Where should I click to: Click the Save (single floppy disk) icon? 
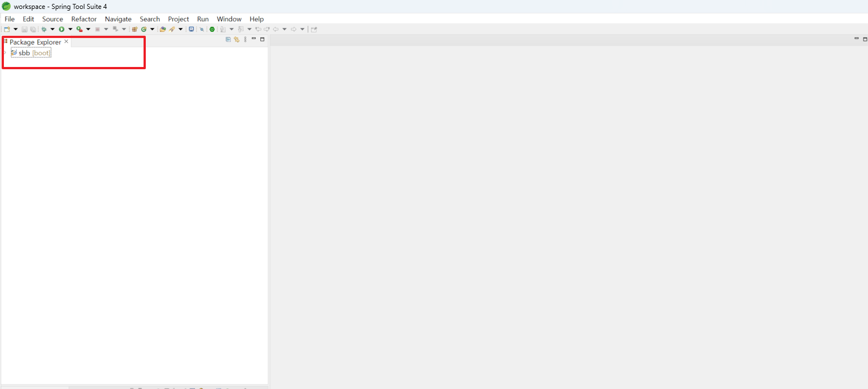coord(25,29)
